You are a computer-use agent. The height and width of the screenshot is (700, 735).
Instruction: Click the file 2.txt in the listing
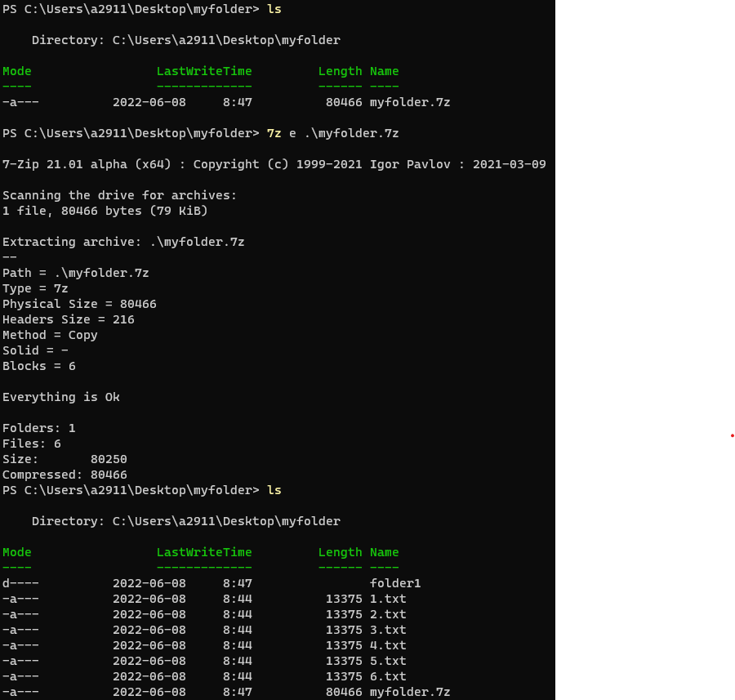(387, 613)
